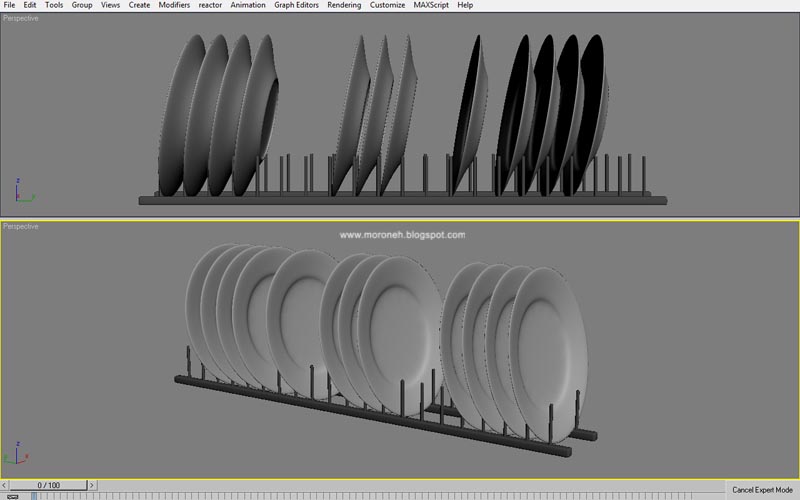Open the reactor menu
Screen dimensions: 800x500
pyautogui.click(x=210, y=5)
